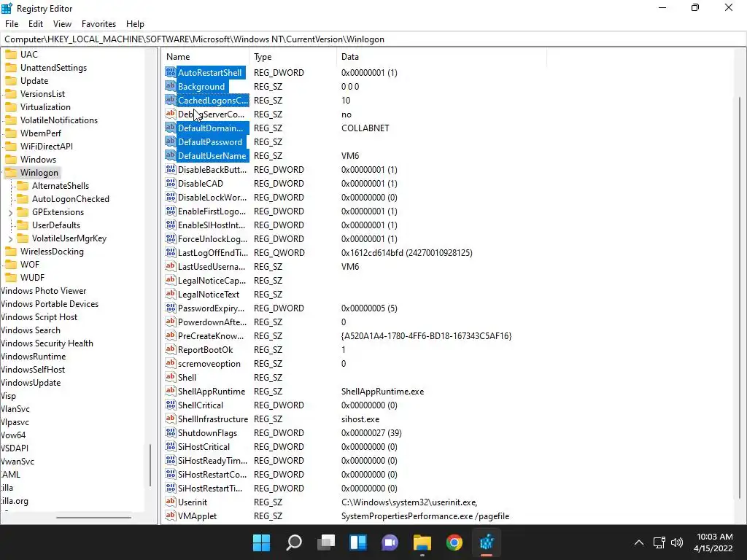
Task: Click the PasswordExpiryWarning DWORD icon
Action: [x=170, y=308]
